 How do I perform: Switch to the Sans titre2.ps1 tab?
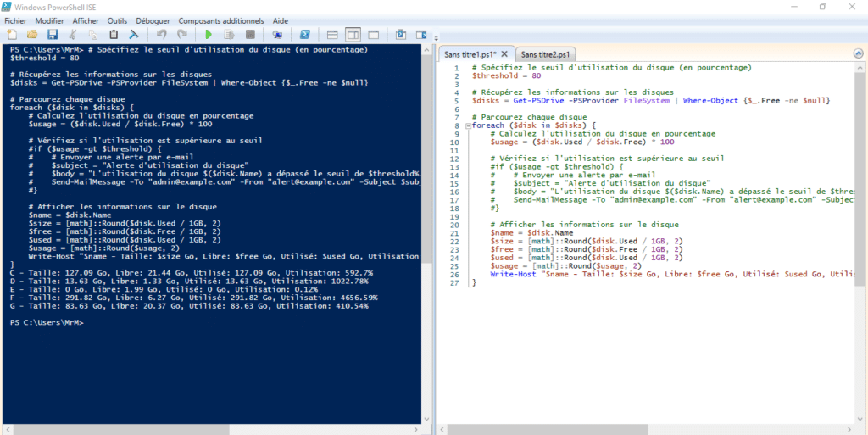[x=548, y=54]
